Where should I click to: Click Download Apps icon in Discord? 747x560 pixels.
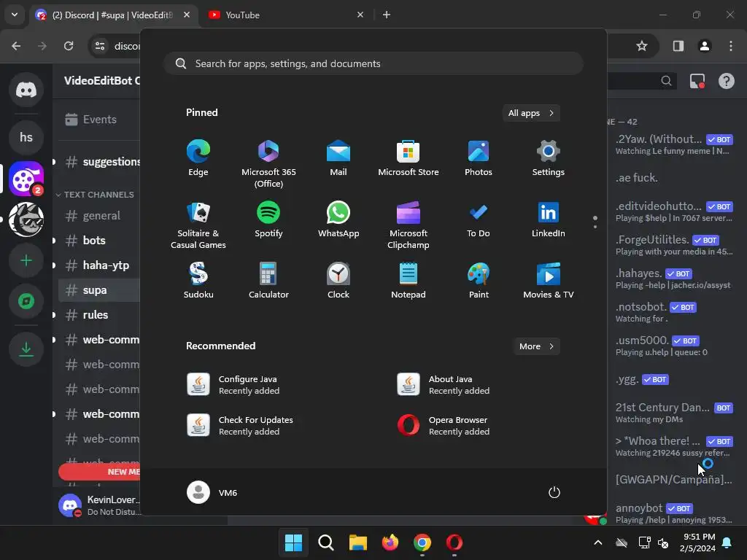pyautogui.click(x=26, y=349)
